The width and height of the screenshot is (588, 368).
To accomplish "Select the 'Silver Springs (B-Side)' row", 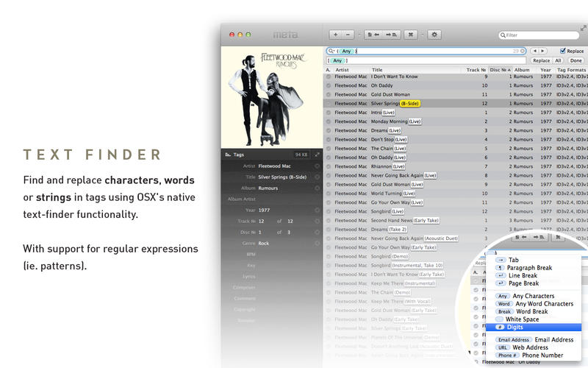I will (x=456, y=103).
